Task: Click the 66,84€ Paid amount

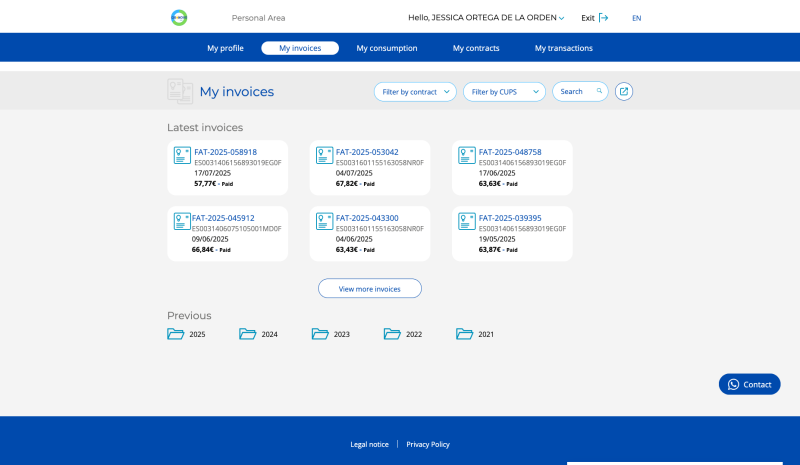Action: [x=211, y=250]
